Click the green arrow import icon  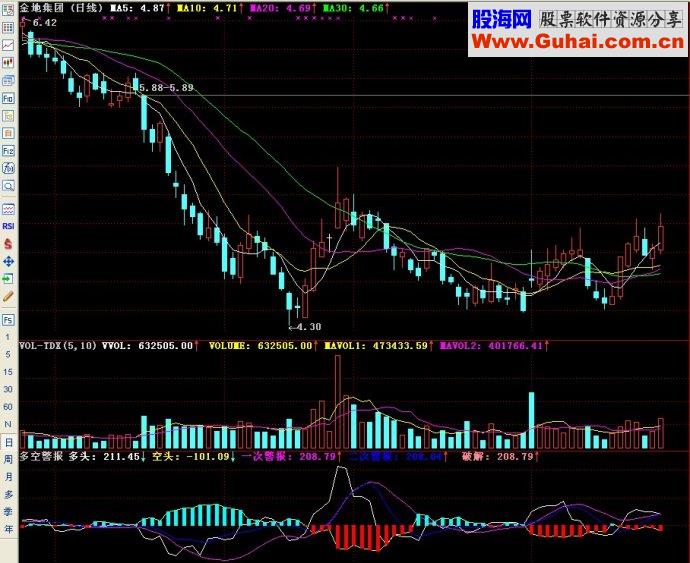pyautogui.click(x=8, y=278)
